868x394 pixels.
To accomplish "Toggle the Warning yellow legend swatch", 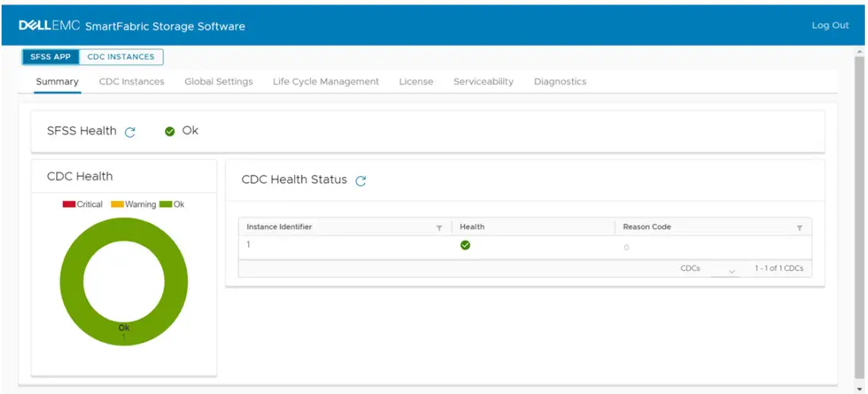I will click(117, 204).
